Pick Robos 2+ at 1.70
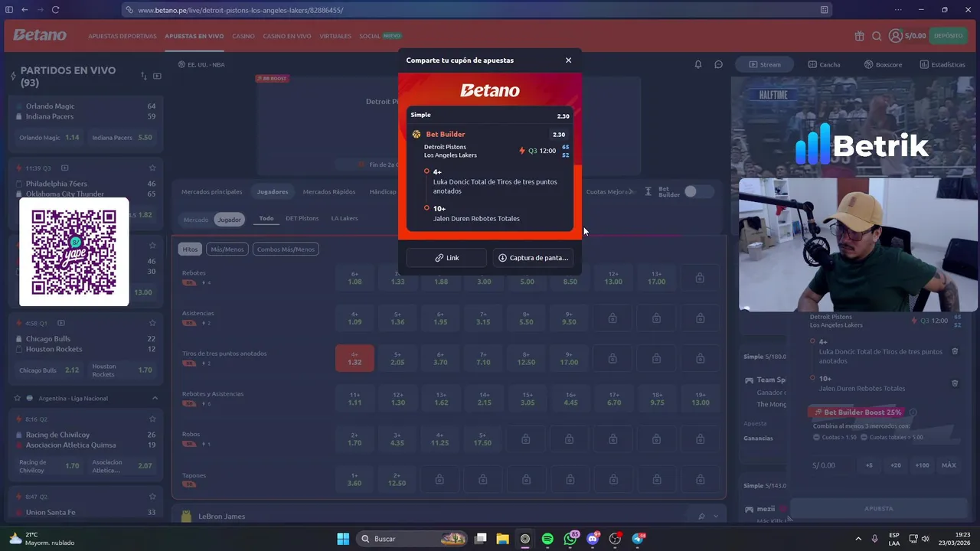This screenshot has height=551, width=980. point(354,439)
